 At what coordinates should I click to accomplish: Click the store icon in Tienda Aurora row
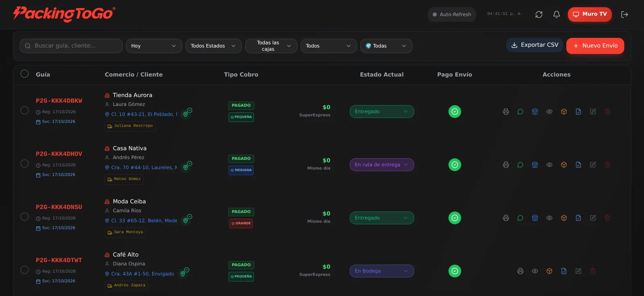tap(535, 112)
